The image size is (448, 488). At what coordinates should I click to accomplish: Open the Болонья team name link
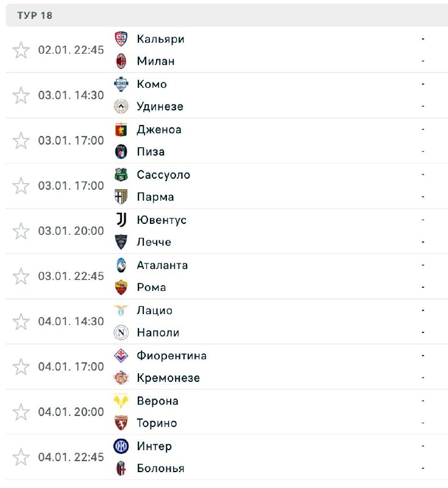[x=160, y=468]
